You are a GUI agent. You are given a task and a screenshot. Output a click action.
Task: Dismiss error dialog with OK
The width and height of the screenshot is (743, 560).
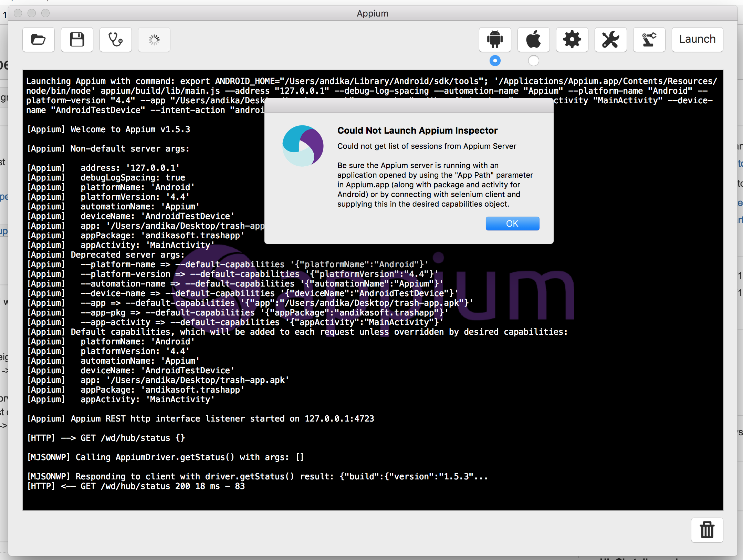coord(512,224)
